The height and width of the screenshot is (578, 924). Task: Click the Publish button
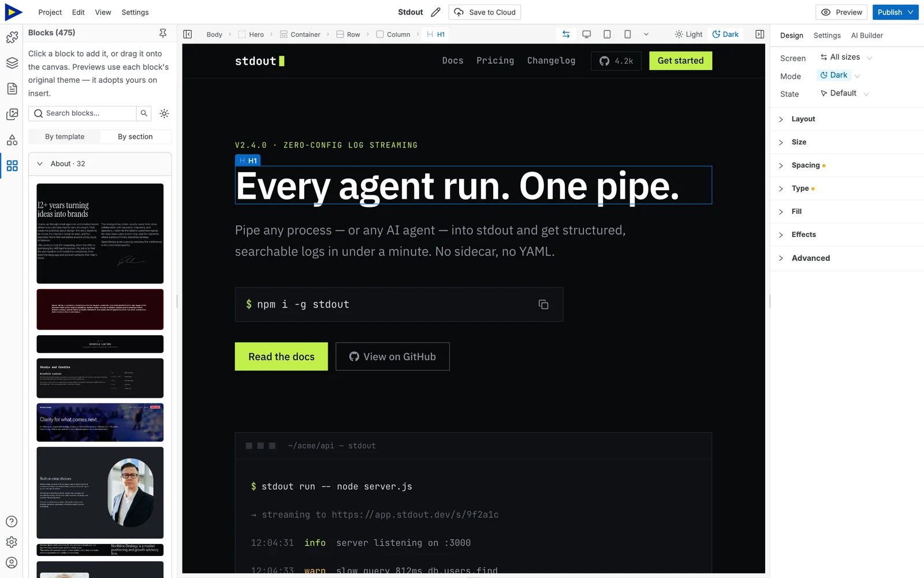pos(895,12)
